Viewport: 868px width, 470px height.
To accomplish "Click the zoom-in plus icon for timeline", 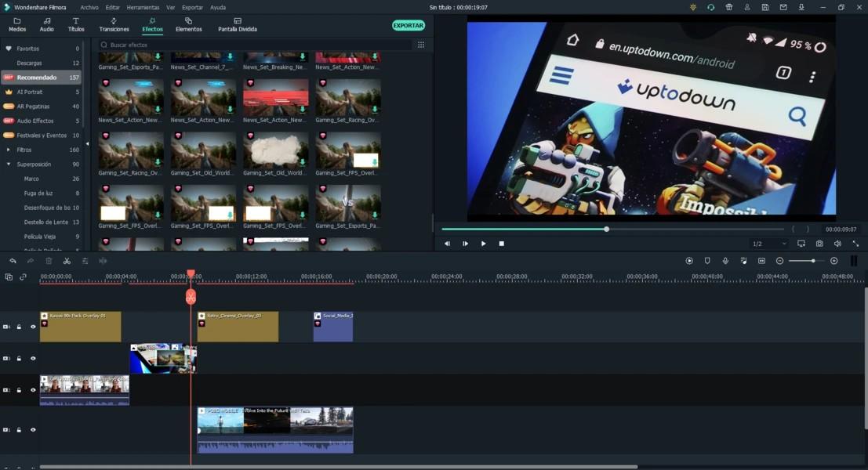I will coord(833,261).
